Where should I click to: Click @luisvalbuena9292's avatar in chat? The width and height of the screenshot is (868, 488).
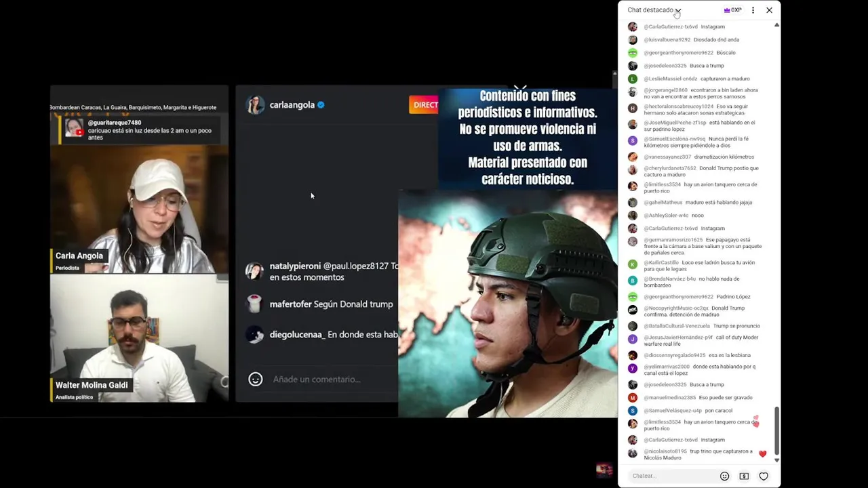coord(633,40)
